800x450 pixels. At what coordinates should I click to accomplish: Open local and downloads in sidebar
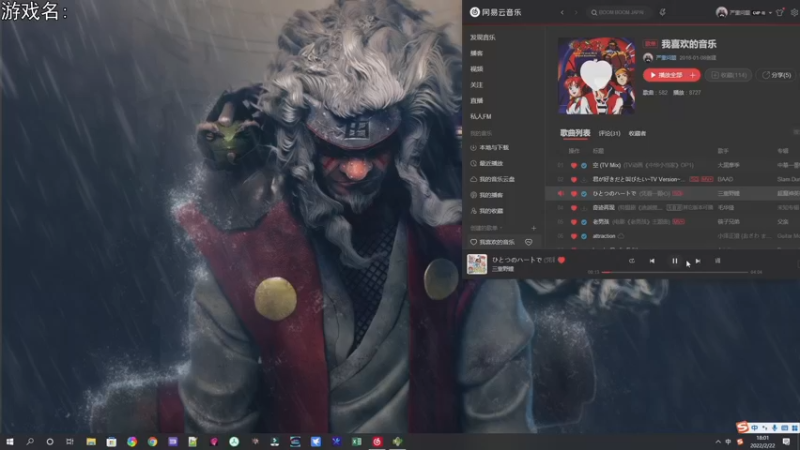pyautogui.click(x=489, y=147)
